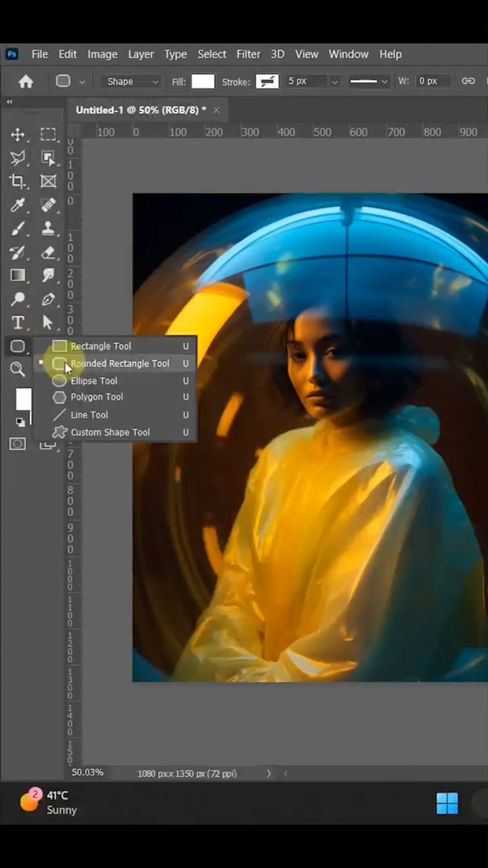Image resolution: width=488 pixels, height=868 pixels.
Task: Open the Filter menu
Action: (248, 54)
